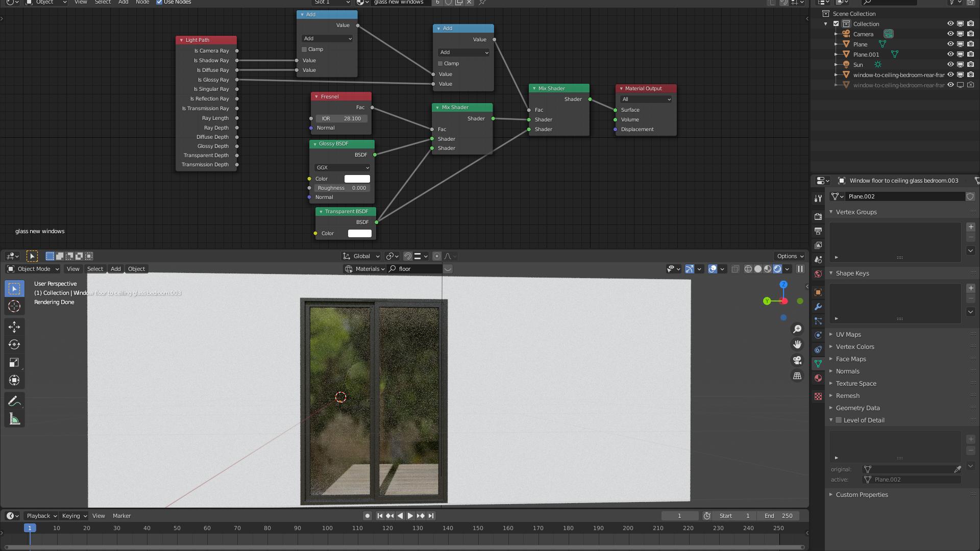
Task: Enable Clamp on first Add node
Action: click(304, 49)
